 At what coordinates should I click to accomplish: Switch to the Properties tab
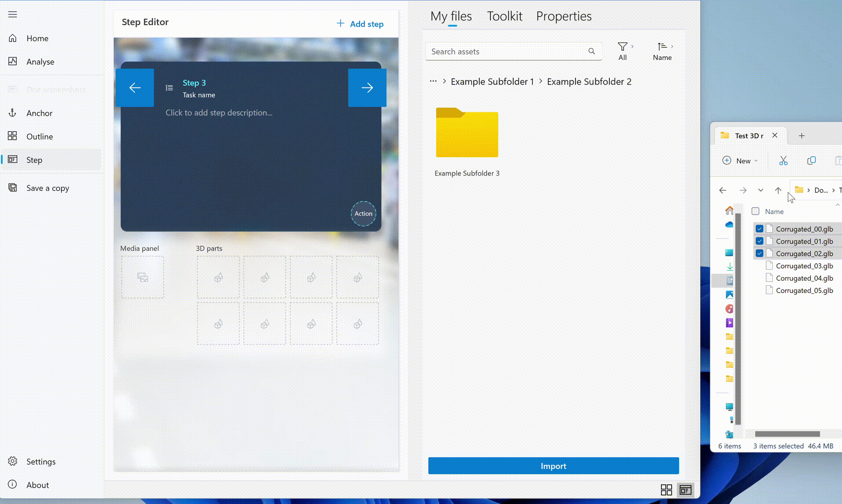pyautogui.click(x=564, y=16)
